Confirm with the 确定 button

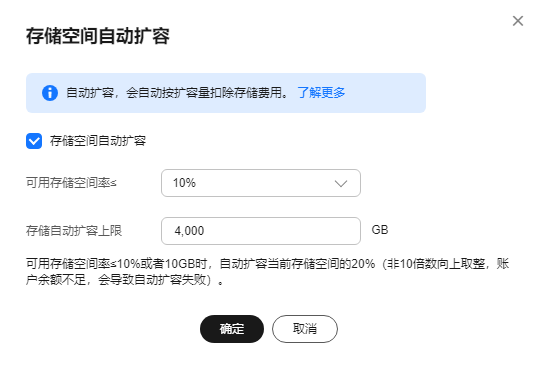click(232, 329)
